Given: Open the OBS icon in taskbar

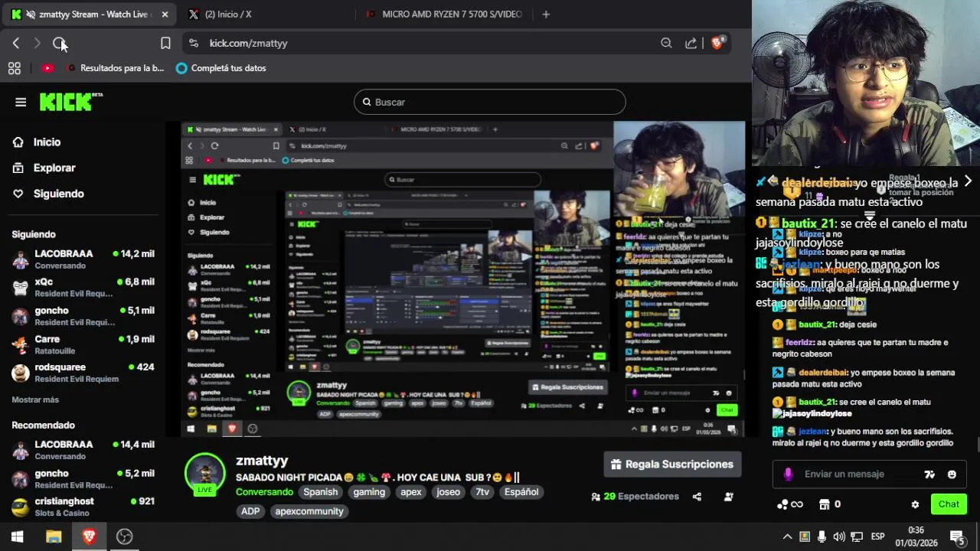Looking at the screenshot, I should [x=124, y=536].
